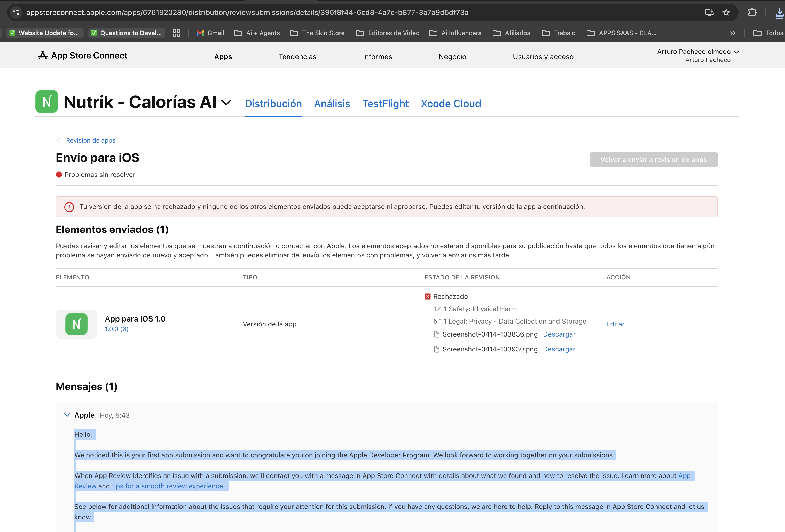Switch to the Xcode Cloud tab

point(451,104)
